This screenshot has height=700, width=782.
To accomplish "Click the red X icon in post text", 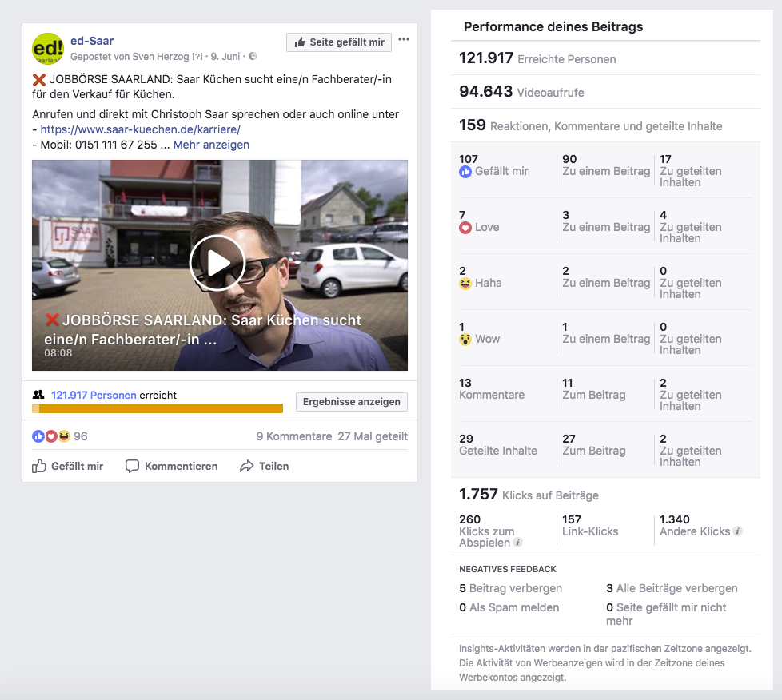I will [x=39, y=80].
